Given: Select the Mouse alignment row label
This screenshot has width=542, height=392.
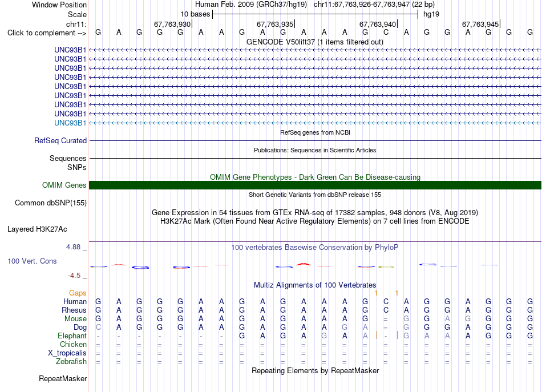Looking at the screenshot, I should point(75,319).
